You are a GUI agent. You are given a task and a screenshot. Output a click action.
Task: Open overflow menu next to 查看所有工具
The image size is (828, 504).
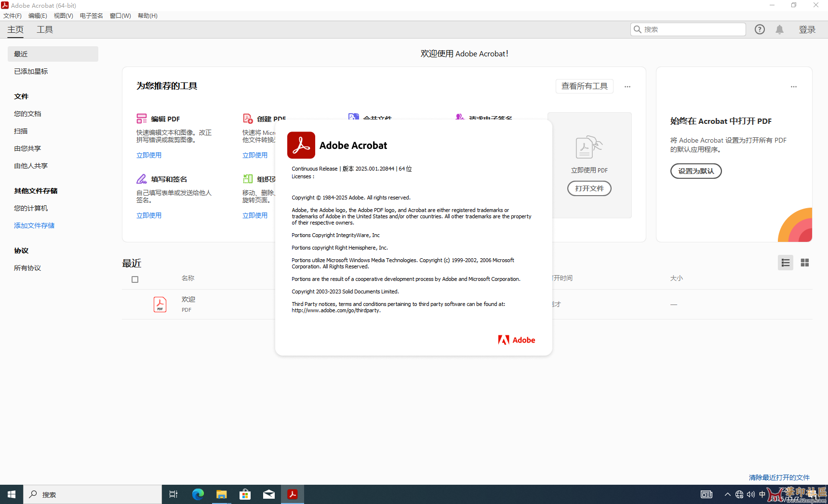tap(627, 86)
